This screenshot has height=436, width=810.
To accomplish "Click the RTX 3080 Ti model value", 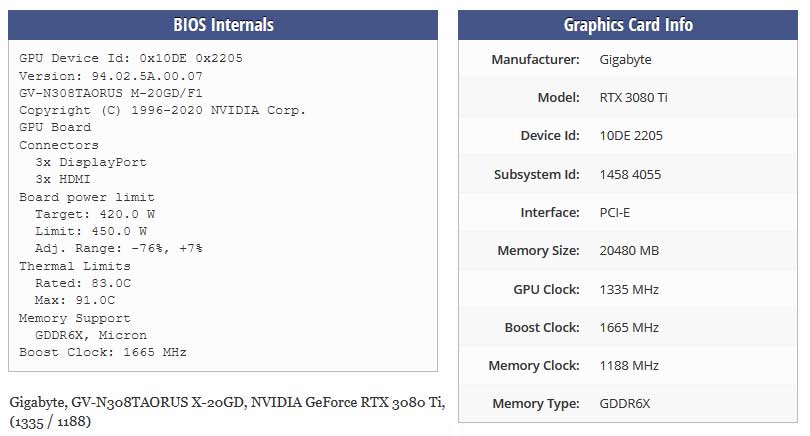I will coord(633,98).
